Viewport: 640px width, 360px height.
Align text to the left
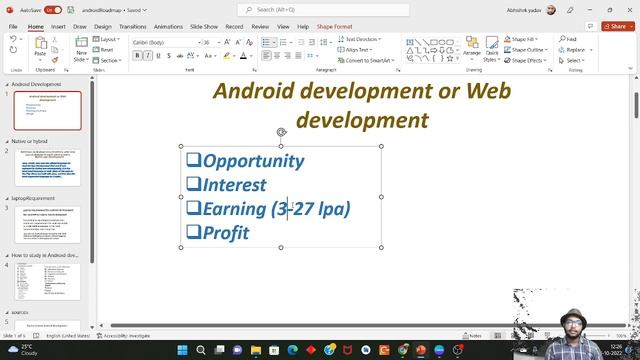pyautogui.click(x=266, y=56)
